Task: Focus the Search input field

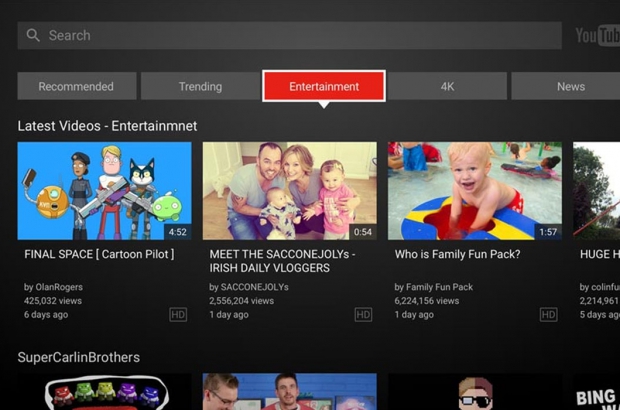Action: (x=290, y=35)
